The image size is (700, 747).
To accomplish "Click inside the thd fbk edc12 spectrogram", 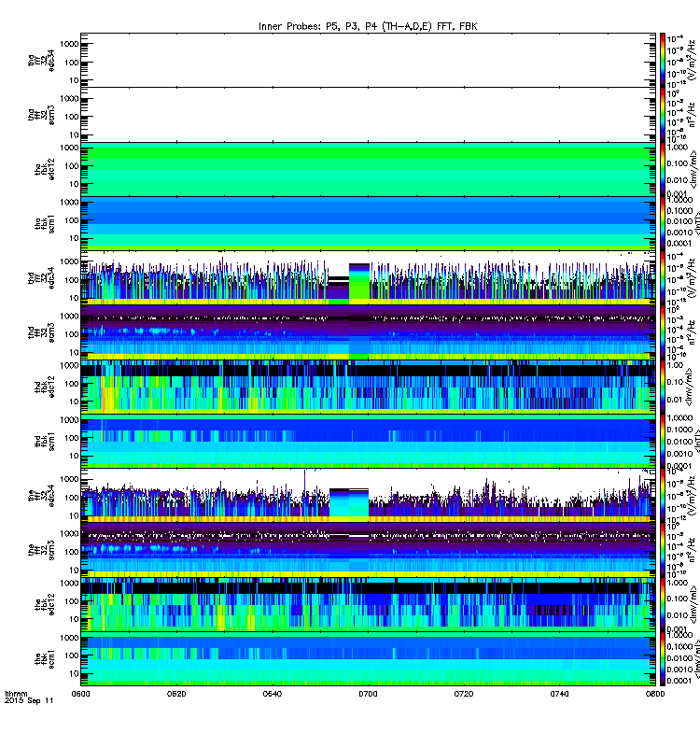I will click(368, 387).
